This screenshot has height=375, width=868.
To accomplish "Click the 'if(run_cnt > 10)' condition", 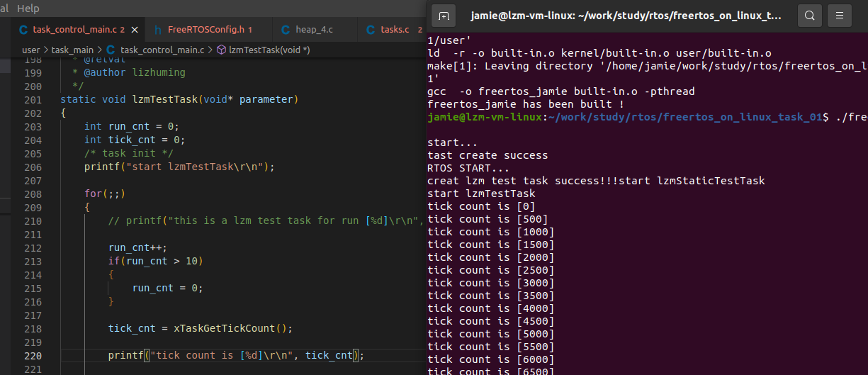I will (156, 262).
